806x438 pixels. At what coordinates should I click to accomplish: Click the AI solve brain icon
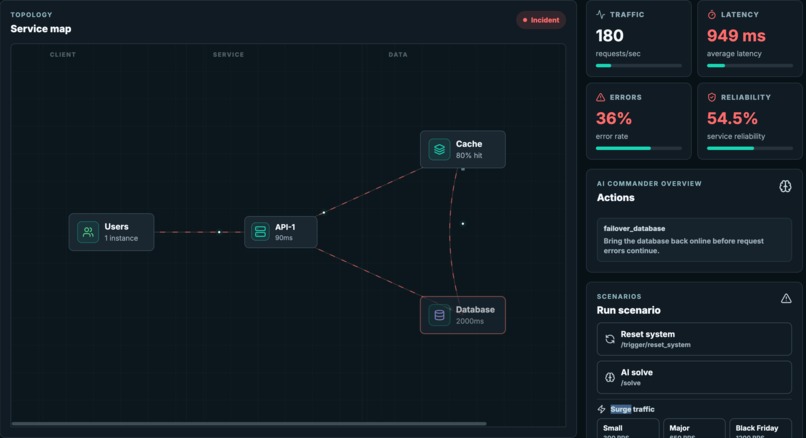tap(610, 377)
